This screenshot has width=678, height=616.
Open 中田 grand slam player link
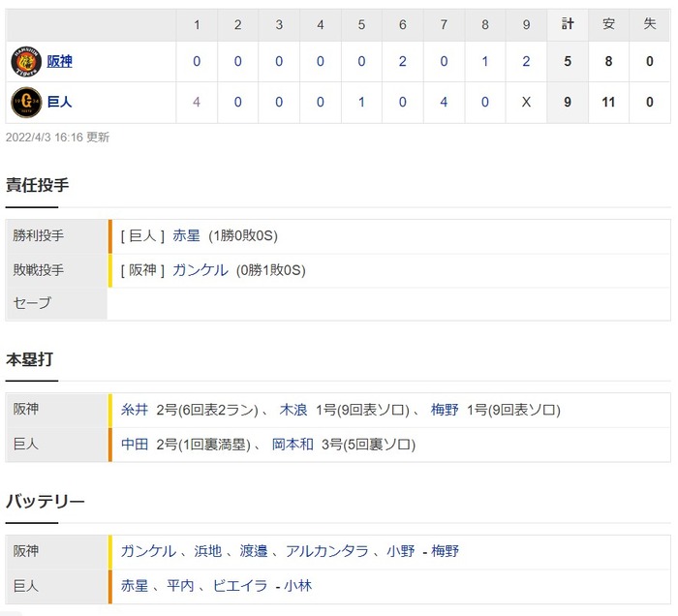click(135, 445)
